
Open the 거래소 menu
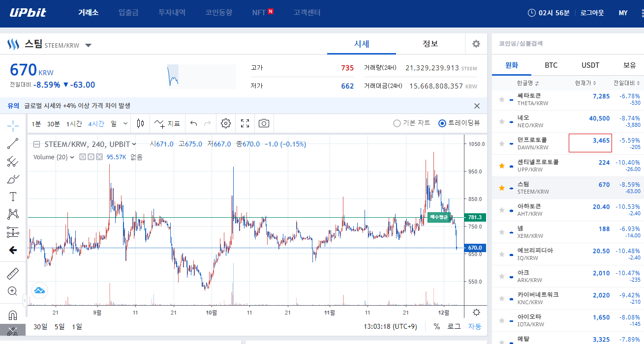pos(88,13)
